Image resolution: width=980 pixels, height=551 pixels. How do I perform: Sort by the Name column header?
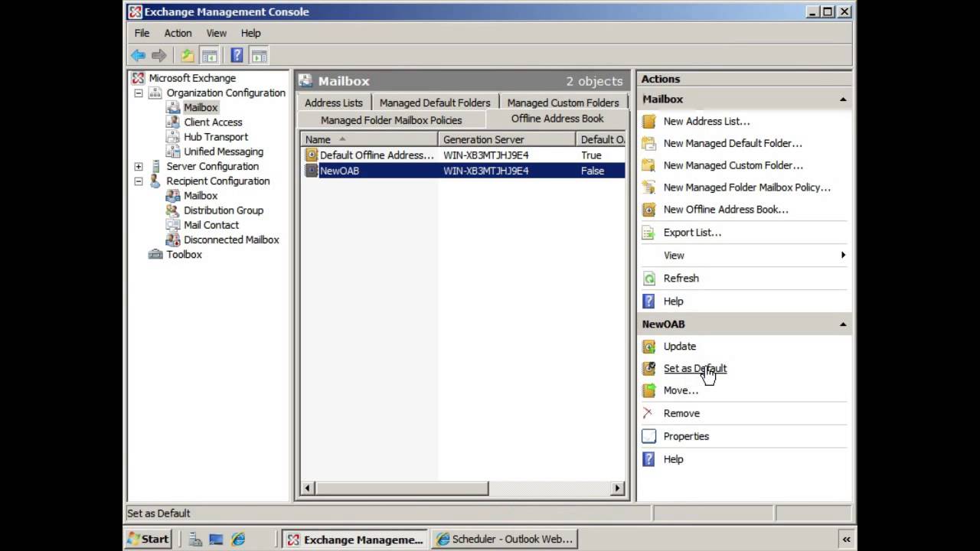pos(369,139)
